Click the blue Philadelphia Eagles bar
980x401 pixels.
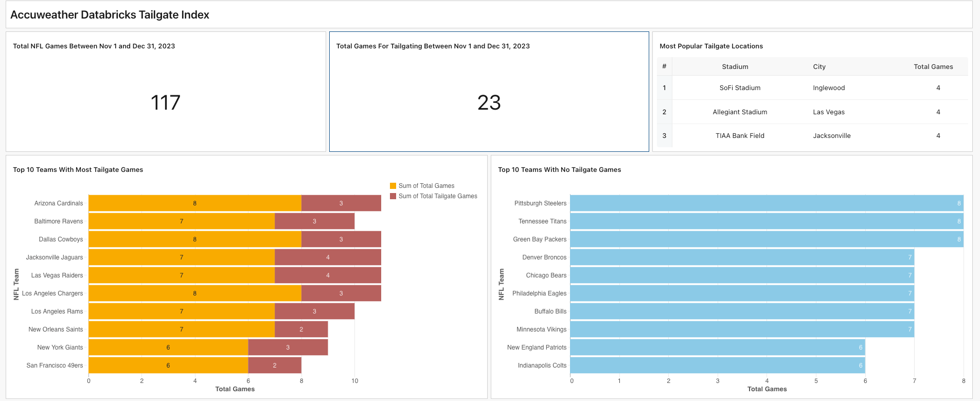742,293
